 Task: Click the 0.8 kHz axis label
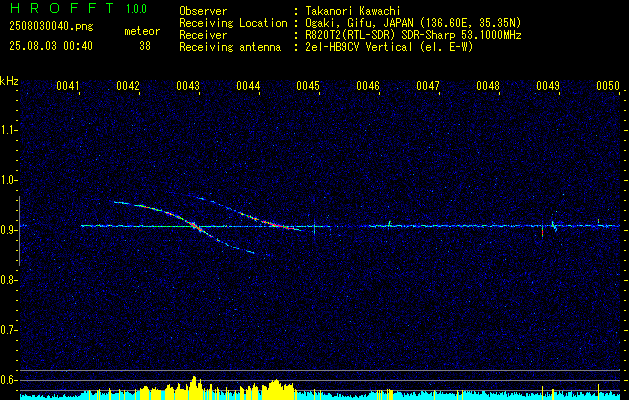8,280
